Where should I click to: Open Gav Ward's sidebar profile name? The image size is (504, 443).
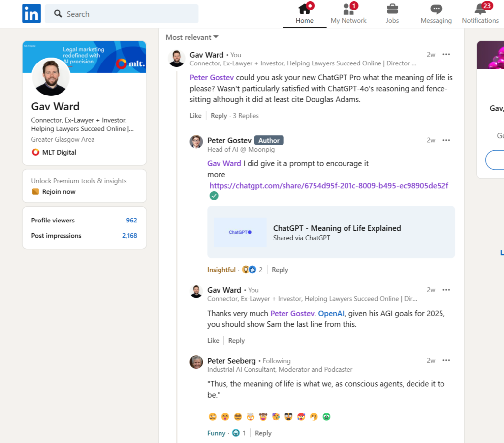[55, 106]
